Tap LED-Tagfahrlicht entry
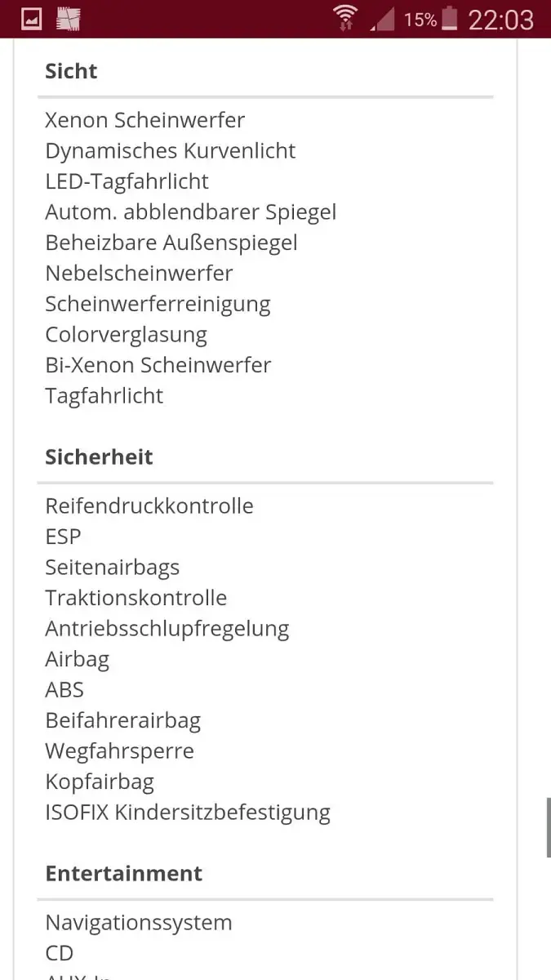This screenshot has width=551, height=980. 127,181
